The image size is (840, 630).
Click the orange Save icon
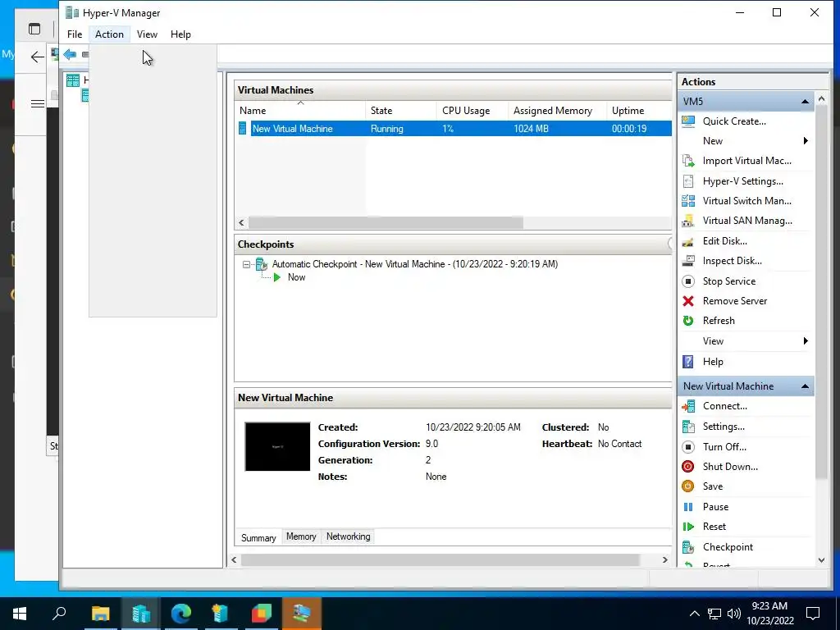(x=688, y=486)
